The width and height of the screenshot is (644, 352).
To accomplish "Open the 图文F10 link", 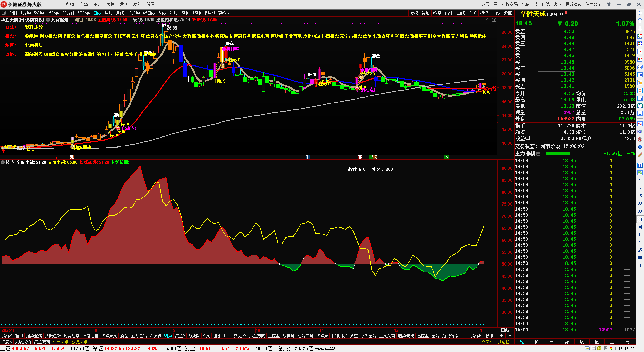I will tap(489, 342).
